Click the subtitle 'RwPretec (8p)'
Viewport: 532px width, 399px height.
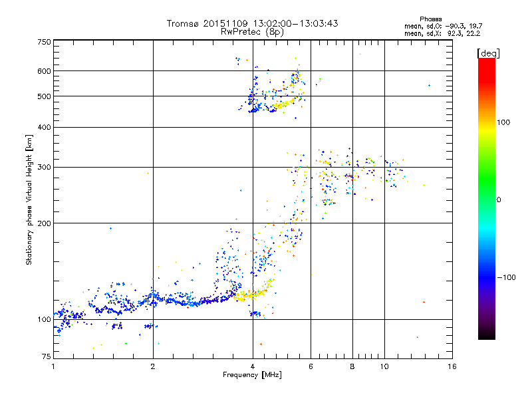252,32
